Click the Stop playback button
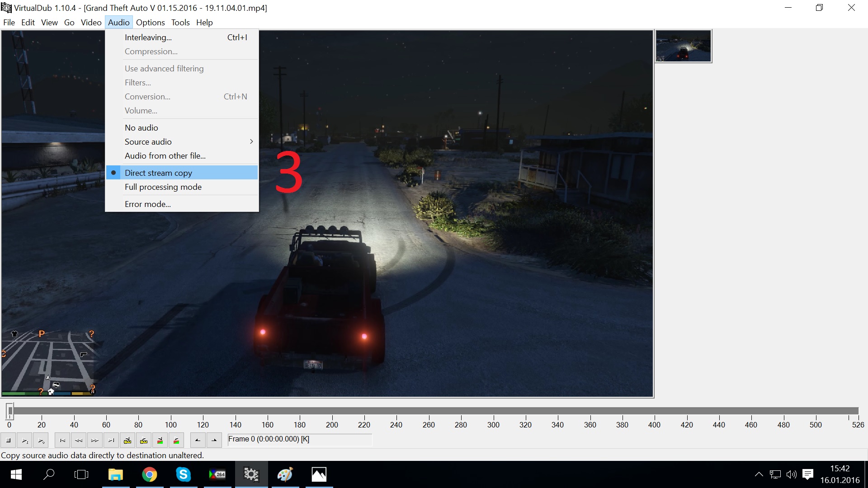Image resolution: width=868 pixels, height=488 pixels. point(9,440)
